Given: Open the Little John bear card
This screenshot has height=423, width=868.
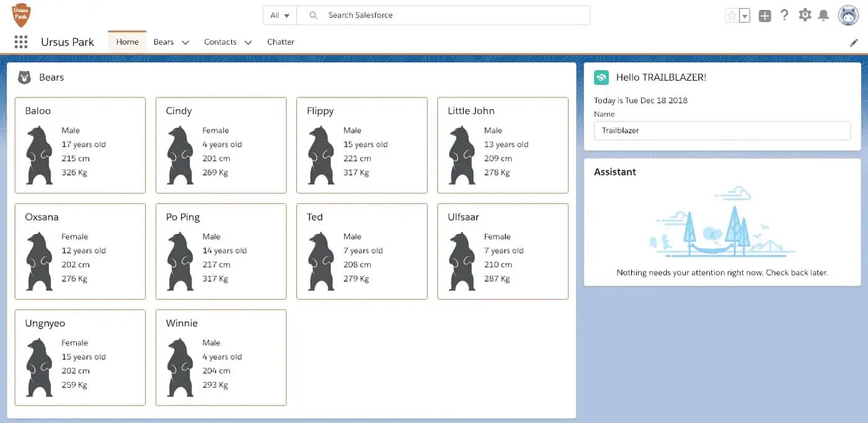Looking at the screenshot, I should [502, 145].
